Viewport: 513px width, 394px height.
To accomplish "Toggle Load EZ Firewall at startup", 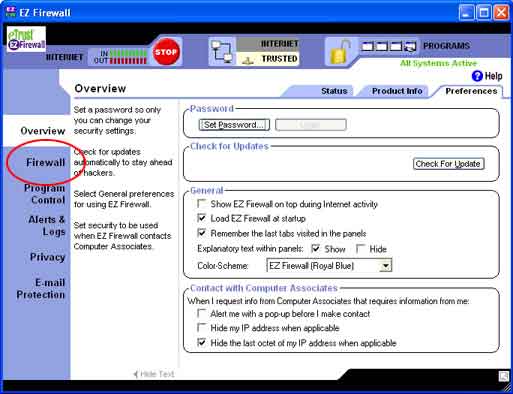I will (201, 218).
